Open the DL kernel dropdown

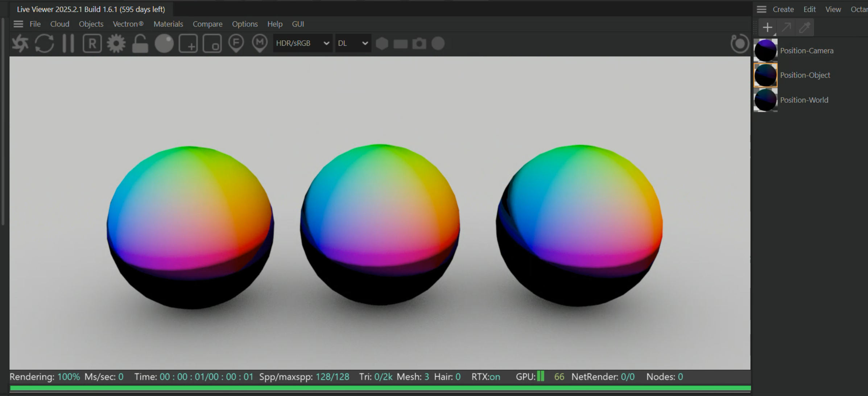point(353,43)
